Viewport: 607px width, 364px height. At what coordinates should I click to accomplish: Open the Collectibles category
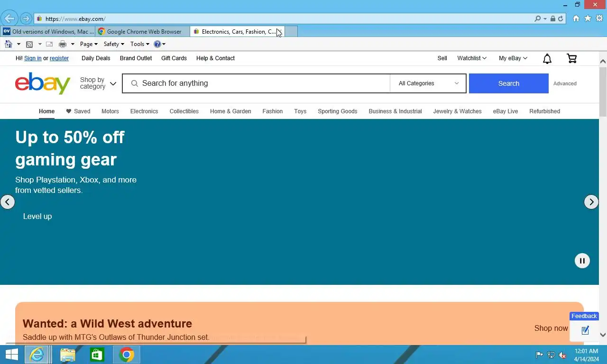[184, 111]
